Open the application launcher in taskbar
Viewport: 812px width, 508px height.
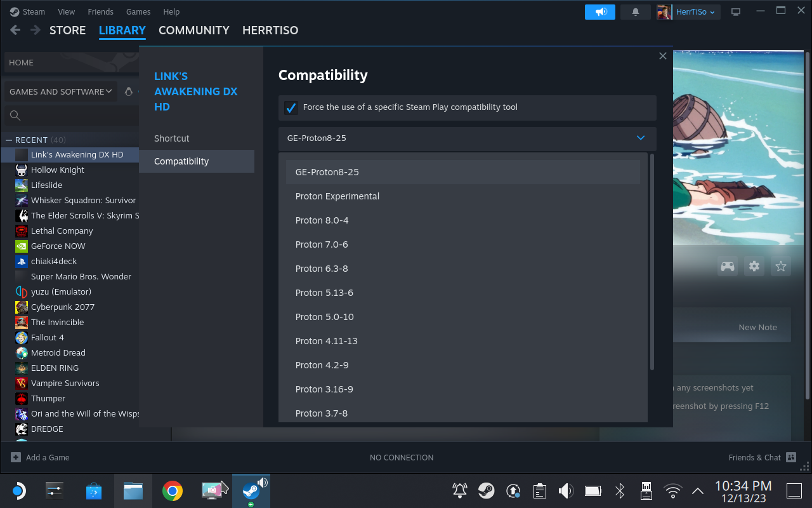point(18,490)
